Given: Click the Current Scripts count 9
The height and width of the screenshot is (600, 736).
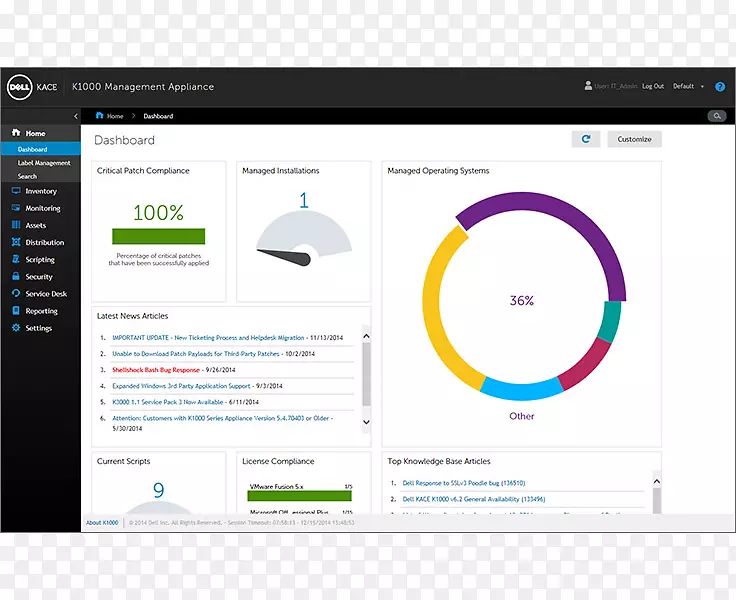Looking at the screenshot, I should (159, 490).
